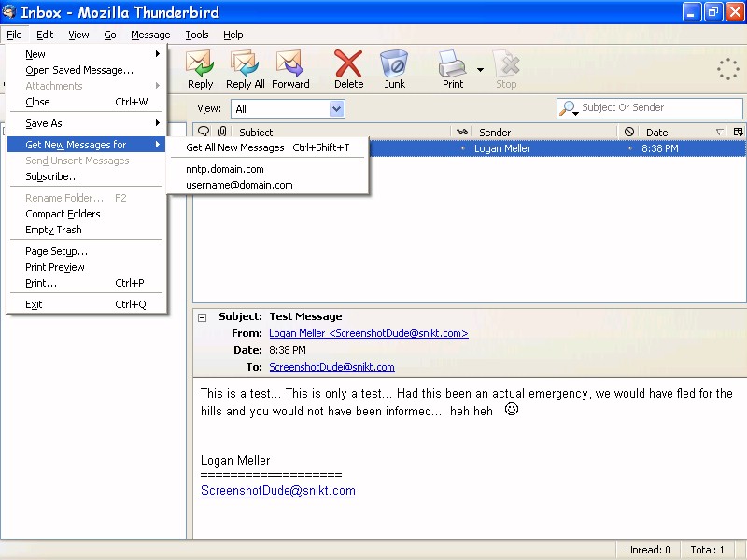Expand the Save As submenu
The width and height of the screenshot is (747, 560).
pos(86,123)
